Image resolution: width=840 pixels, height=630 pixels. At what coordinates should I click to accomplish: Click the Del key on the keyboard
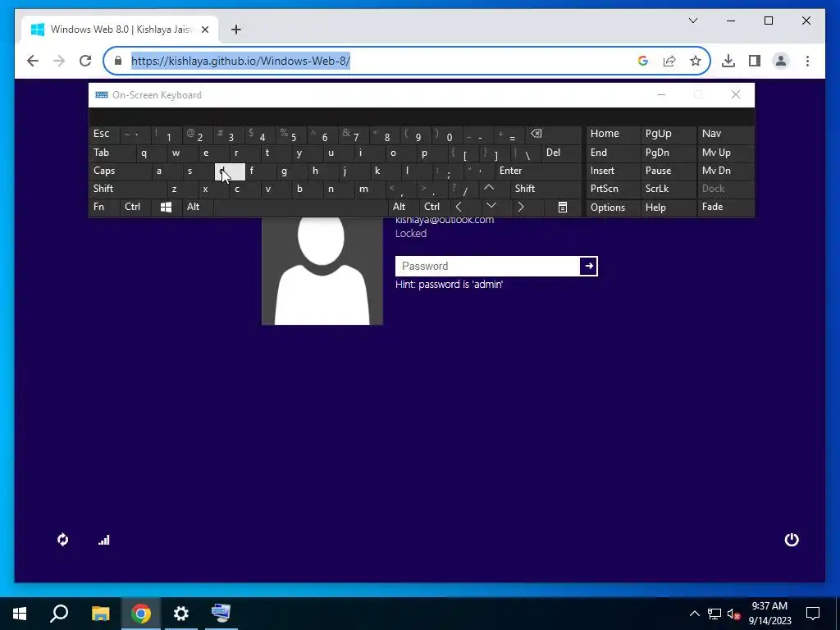click(561, 153)
